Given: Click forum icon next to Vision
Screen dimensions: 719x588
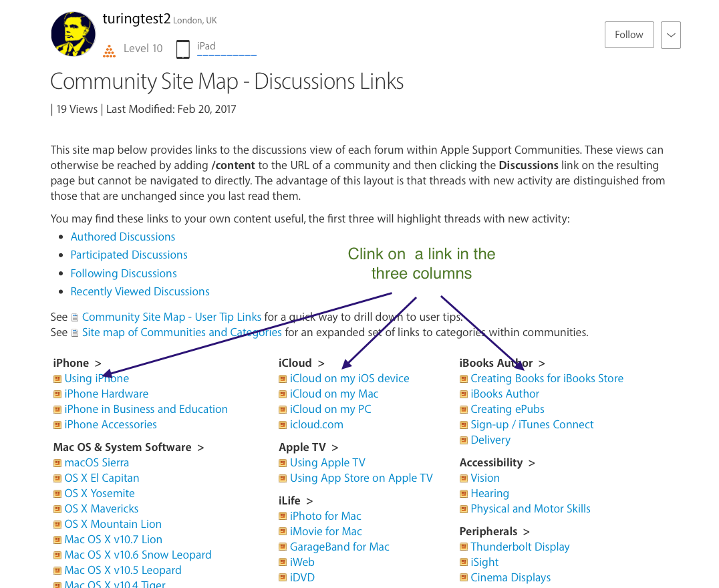Looking at the screenshot, I should coord(464,478).
